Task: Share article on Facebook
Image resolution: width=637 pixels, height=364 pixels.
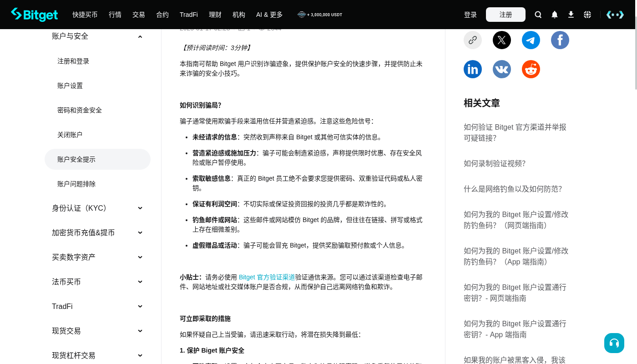Action: click(x=560, y=40)
